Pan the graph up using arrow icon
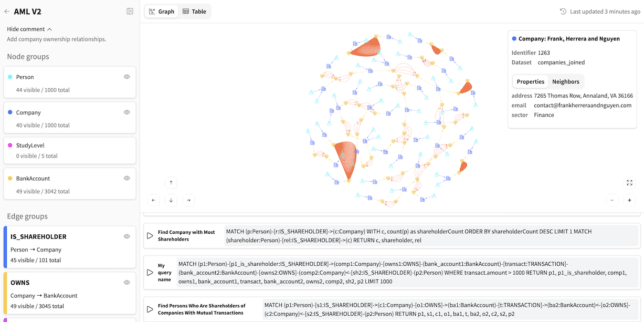644x322 pixels. 171,183
